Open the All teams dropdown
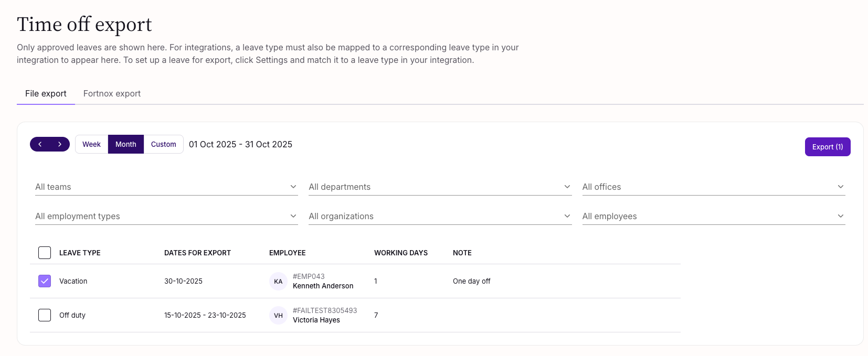The width and height of the screenshot is (868, 356). click(166, 187)
